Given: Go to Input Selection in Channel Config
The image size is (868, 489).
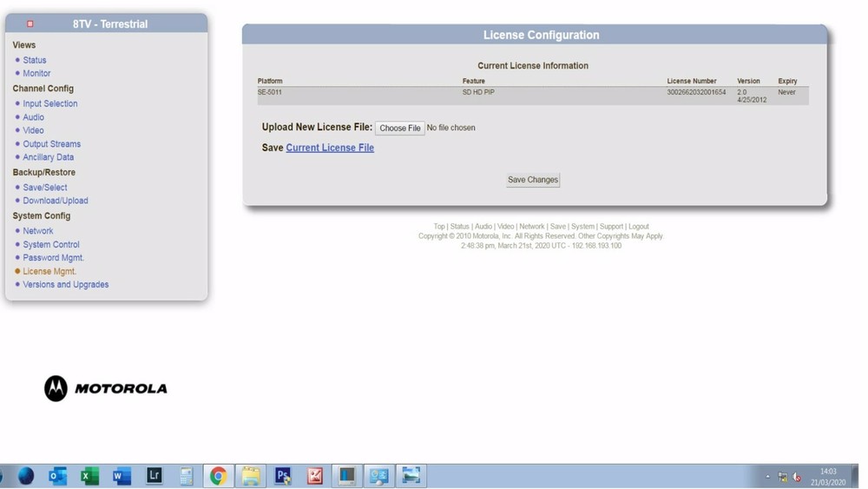Looking at the screenshot, I should [49, 103].
